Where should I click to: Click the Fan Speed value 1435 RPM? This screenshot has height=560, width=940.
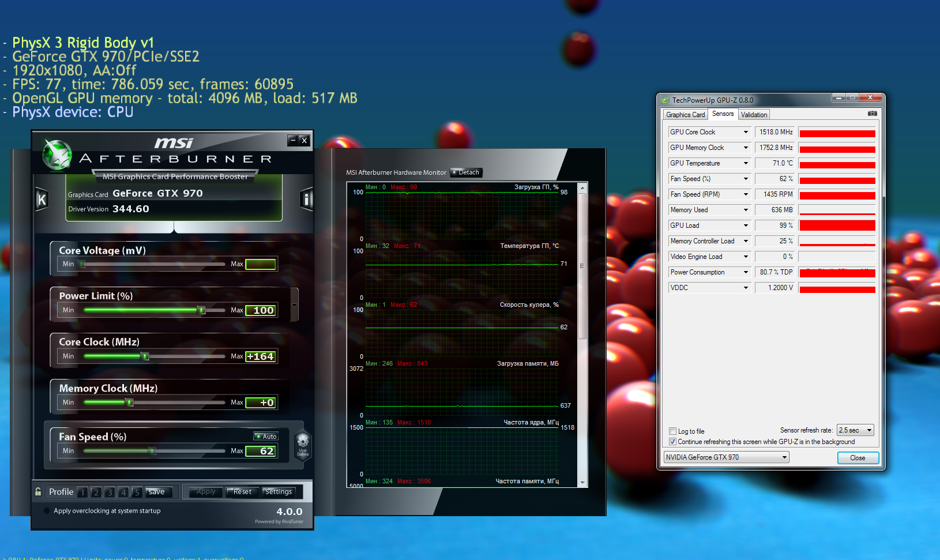(x=774, y=194)
